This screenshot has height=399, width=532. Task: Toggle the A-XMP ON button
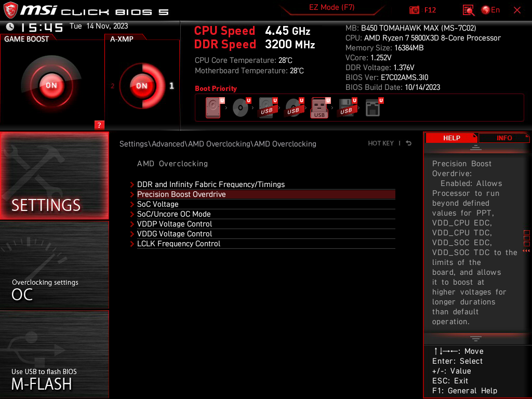(x=142, y=86)
